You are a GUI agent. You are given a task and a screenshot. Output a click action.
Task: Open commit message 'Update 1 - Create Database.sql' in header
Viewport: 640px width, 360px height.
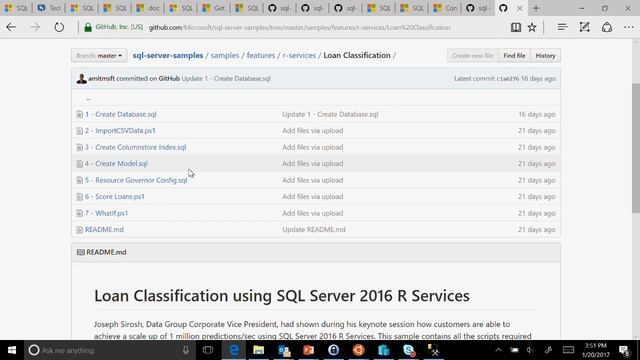[x=226, y=78]
